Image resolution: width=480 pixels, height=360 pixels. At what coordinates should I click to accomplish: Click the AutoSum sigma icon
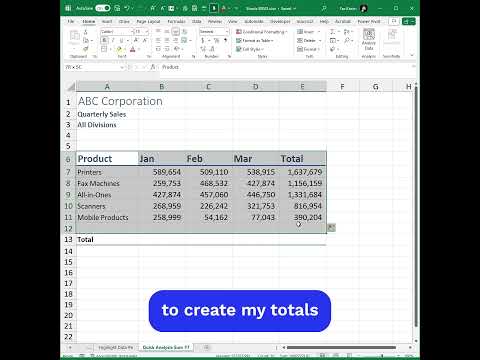[332, 32]
